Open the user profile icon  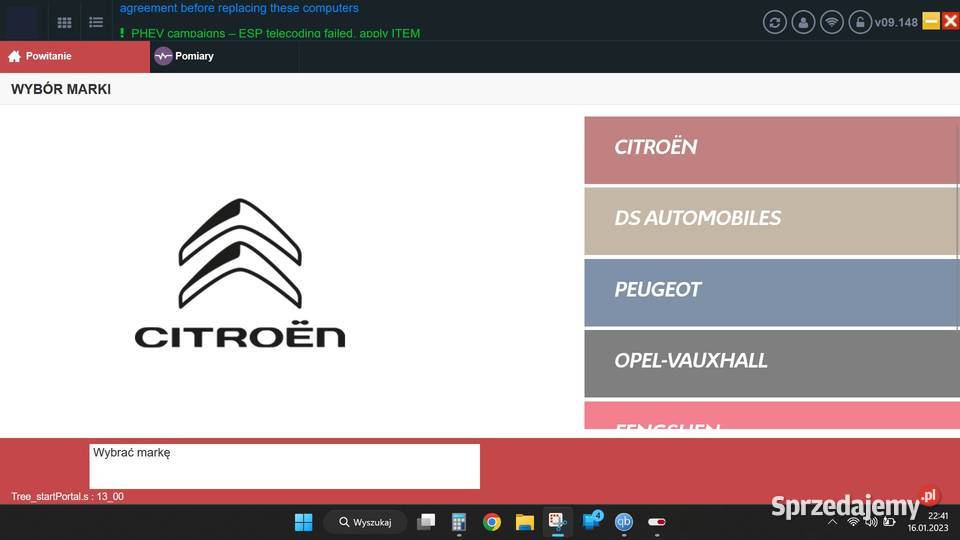point(803,23)
